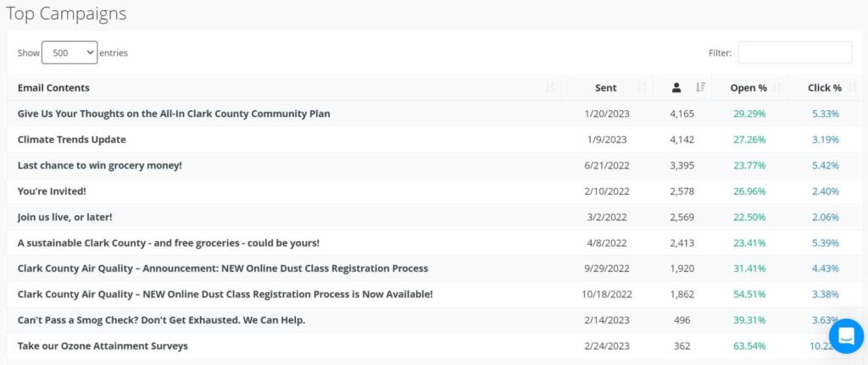Image resolution: width=868 pixels, height=365 pixels.
Task: Click the recipients column descending sort icon
Action: [700, 87]
